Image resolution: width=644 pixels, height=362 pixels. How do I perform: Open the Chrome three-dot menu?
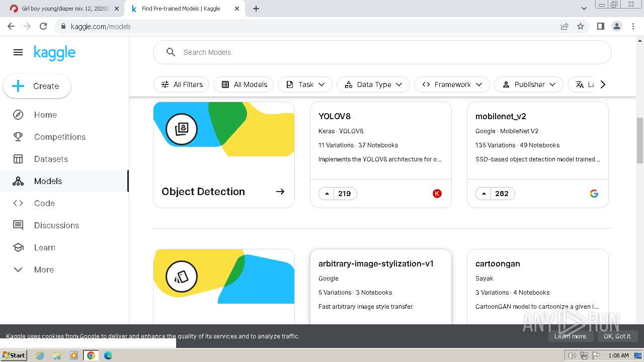pos(632,26)
